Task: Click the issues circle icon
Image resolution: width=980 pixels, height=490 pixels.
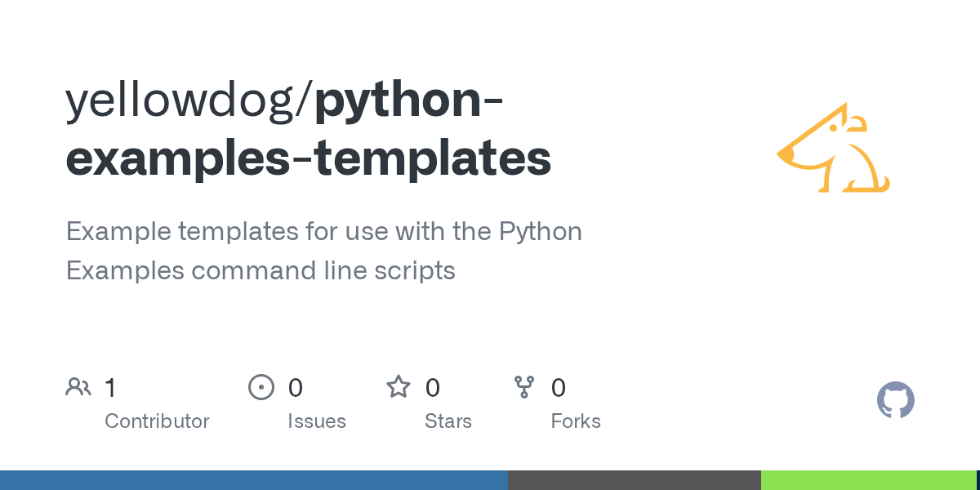Action: click(261, 387)
